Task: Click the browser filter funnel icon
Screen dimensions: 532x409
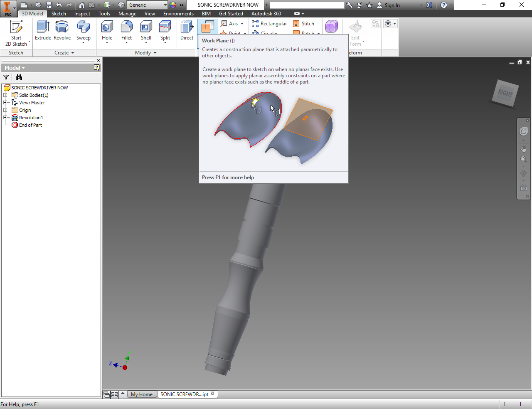Action: click(6, 77)
